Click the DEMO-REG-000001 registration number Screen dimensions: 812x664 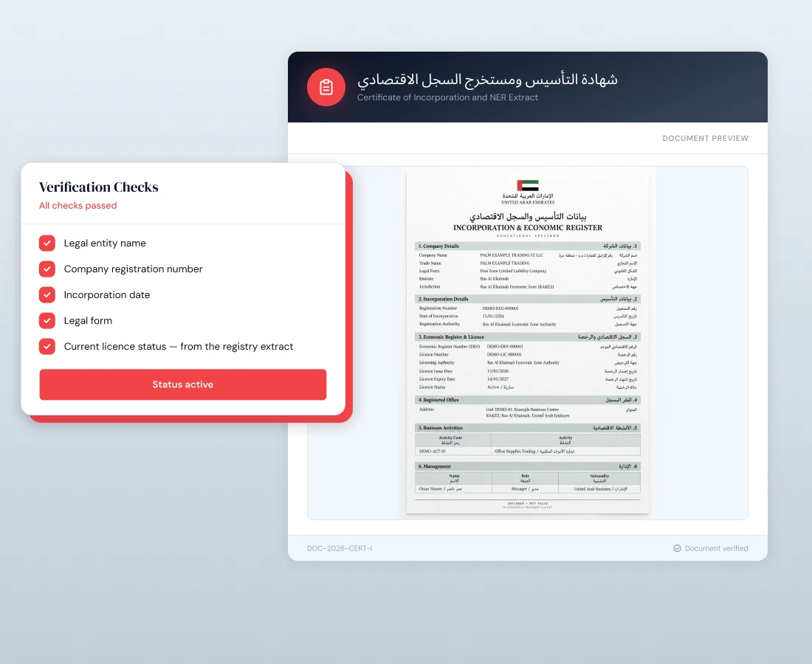(500, 308)
